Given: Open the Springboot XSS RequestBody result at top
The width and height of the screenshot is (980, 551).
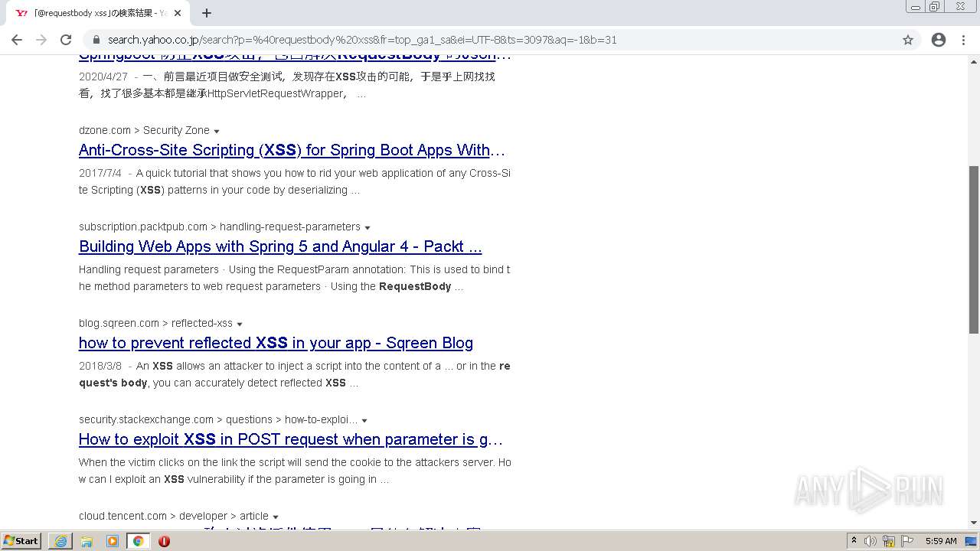Looking at the screenshot, I should click(295, 57).
